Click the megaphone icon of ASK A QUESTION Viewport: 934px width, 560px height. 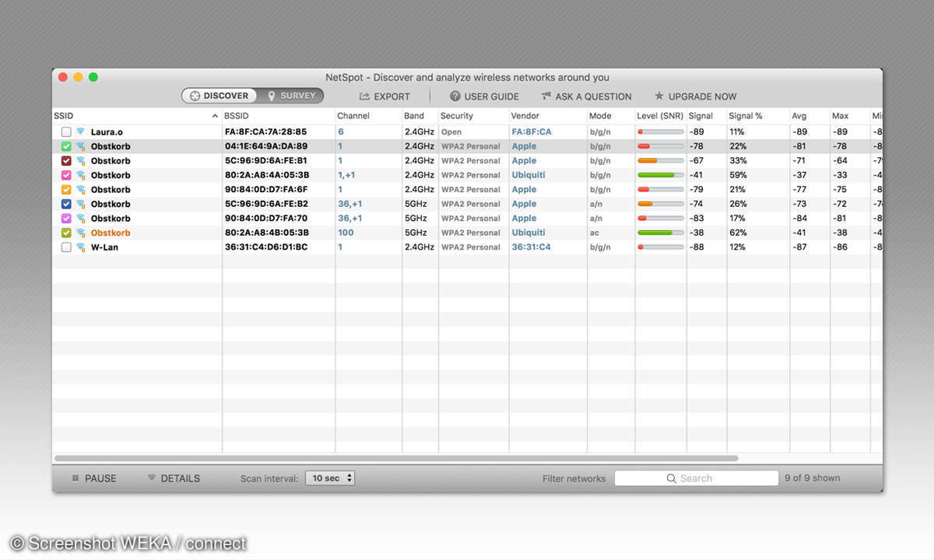pyautogui.click(x=546, y=96)
